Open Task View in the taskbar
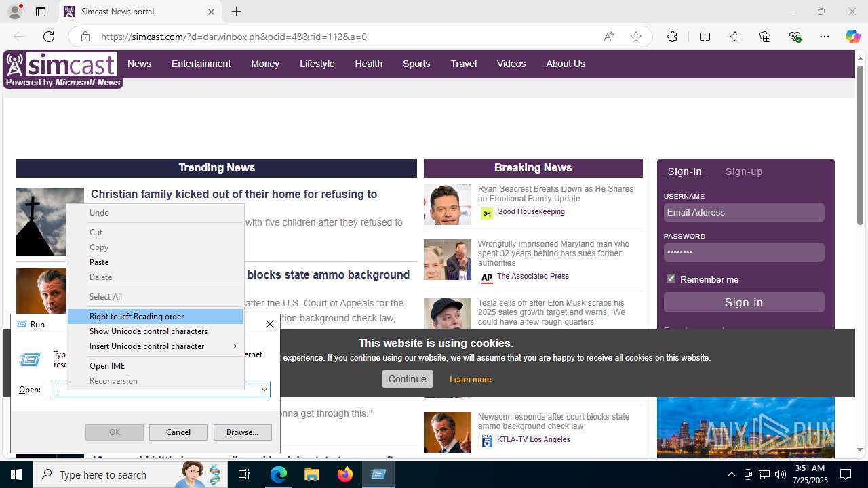This screenshot has height=488, width=868. pyautogui.click(x=244, y=474)
